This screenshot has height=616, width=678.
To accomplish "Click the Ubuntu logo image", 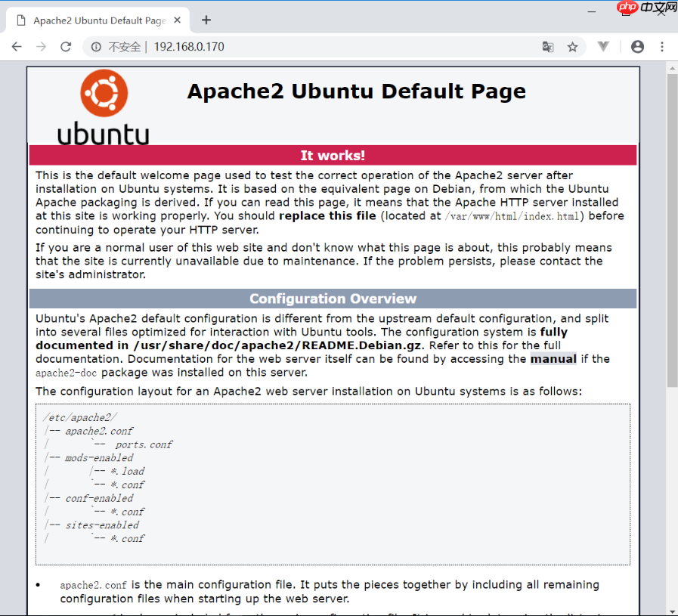I will click(104, 107).
